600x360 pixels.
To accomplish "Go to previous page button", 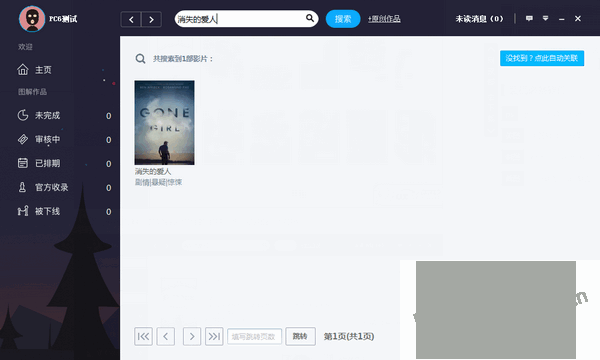I will pos(166,336).
